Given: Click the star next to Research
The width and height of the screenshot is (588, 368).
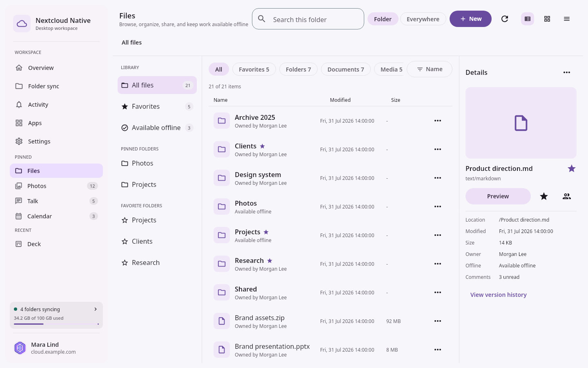Looking at the screenshot, I should point(270,260).
